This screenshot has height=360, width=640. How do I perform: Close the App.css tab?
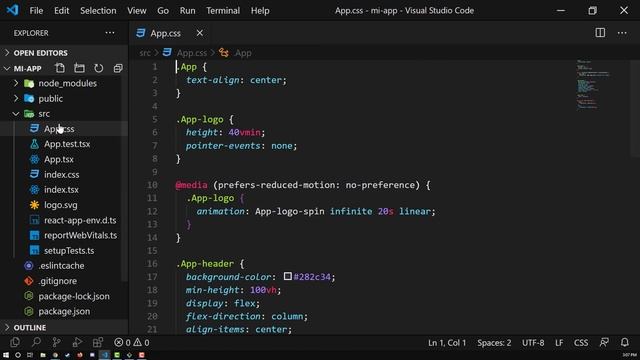200,33
